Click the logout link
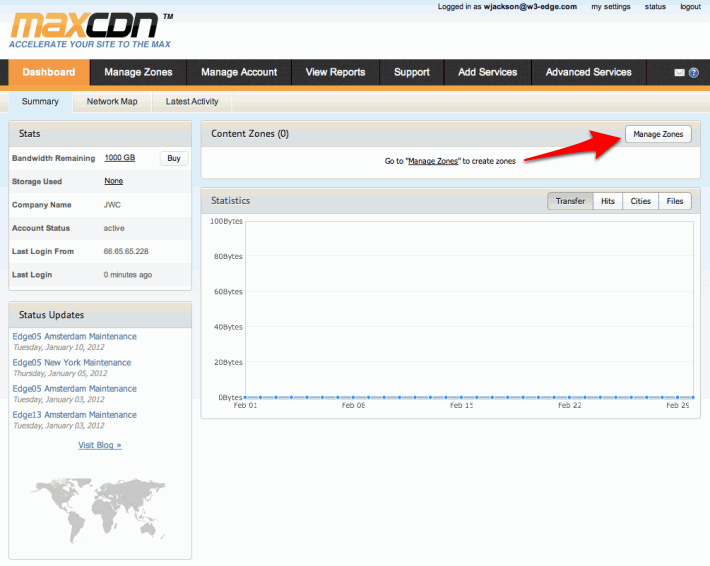 (691, 7)
